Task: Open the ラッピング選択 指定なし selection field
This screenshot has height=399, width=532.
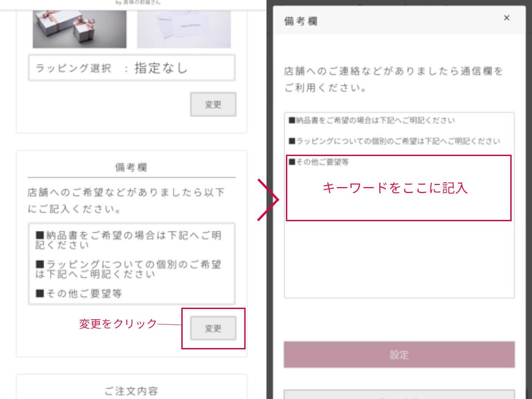Action: click(132, 67)
